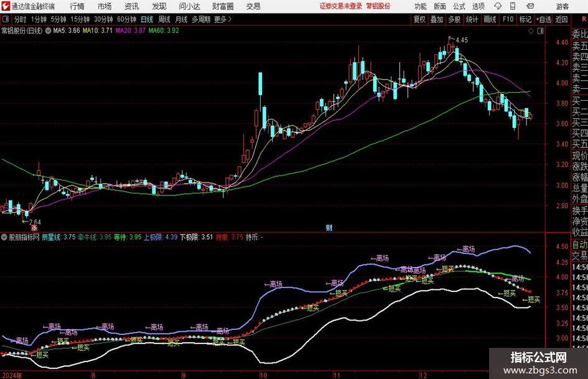
Task: Click the 自动 label in the side panel
Action: [x=579, y=245]
